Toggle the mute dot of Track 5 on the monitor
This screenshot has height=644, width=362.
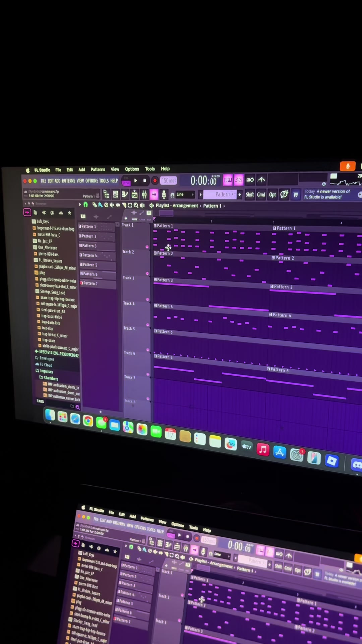click(x=148, y=350)
